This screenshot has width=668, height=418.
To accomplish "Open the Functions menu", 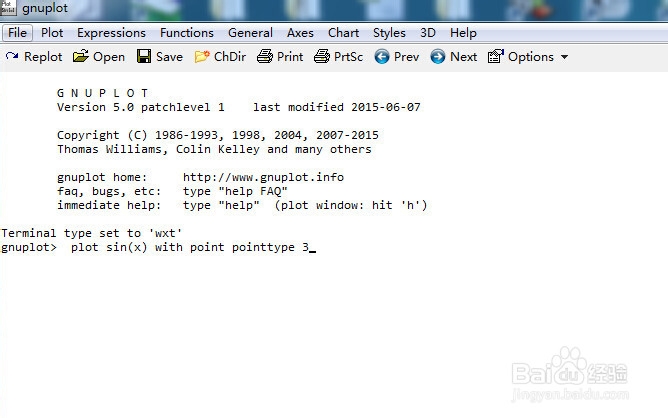I will tap(187, 32).
